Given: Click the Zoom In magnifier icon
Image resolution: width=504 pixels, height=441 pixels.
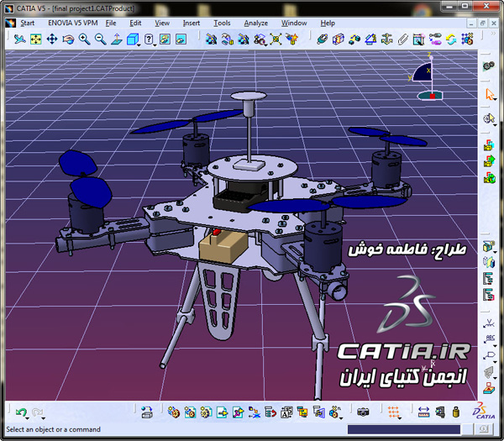Looking at the screenshot, I should 85,39.
